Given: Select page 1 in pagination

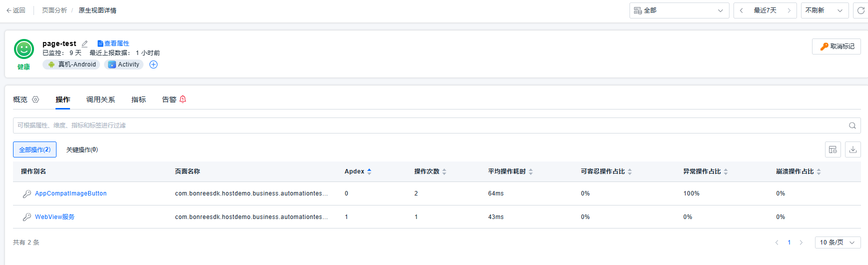Looking at the screenshot, I should click(x=789, y=242).
